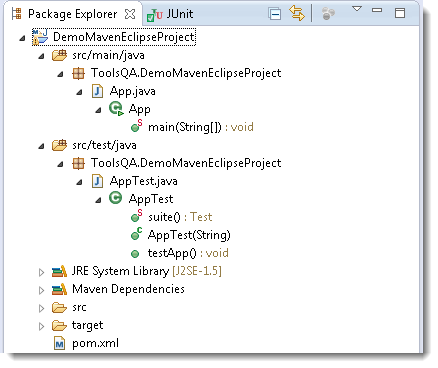This screenshot has height=368, width=438.
Task: Collapse the src/test/java source folder
Action: 41,146
